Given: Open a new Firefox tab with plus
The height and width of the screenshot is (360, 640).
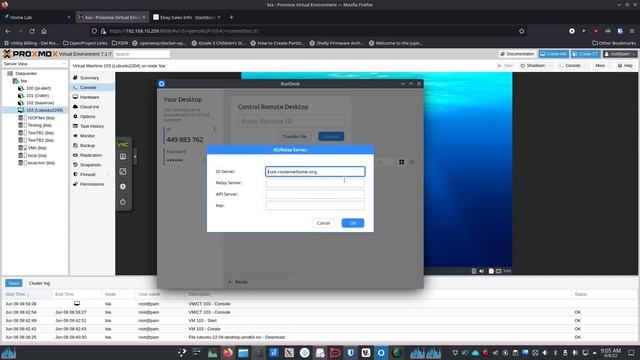Looking at the screenshot, I should 231,17.
